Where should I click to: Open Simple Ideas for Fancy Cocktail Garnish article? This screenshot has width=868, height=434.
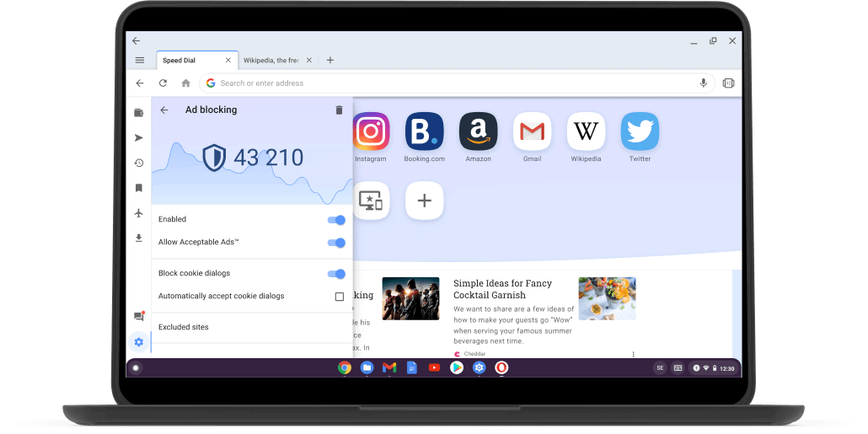coord(501,289)
